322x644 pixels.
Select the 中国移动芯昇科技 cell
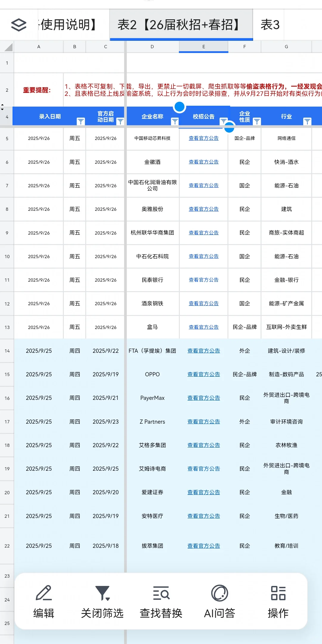coord(152,138)
